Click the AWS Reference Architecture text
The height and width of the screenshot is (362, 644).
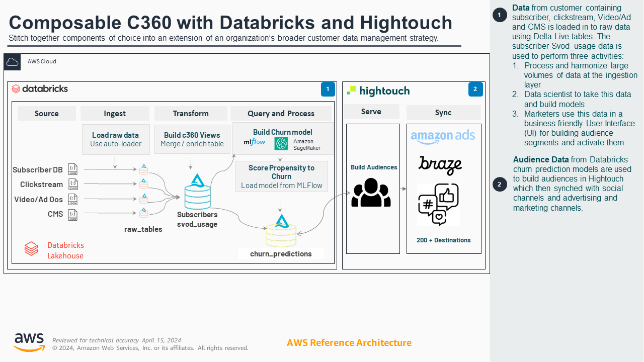coord(349,343)
